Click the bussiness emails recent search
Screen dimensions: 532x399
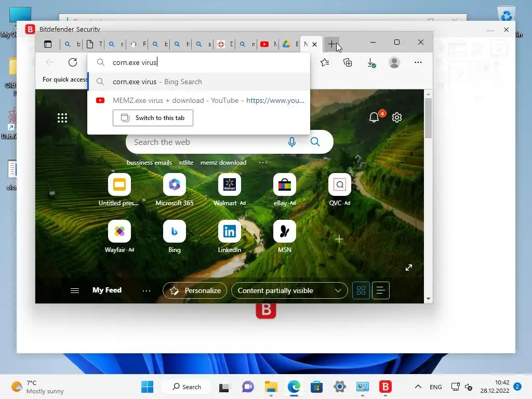149,163
